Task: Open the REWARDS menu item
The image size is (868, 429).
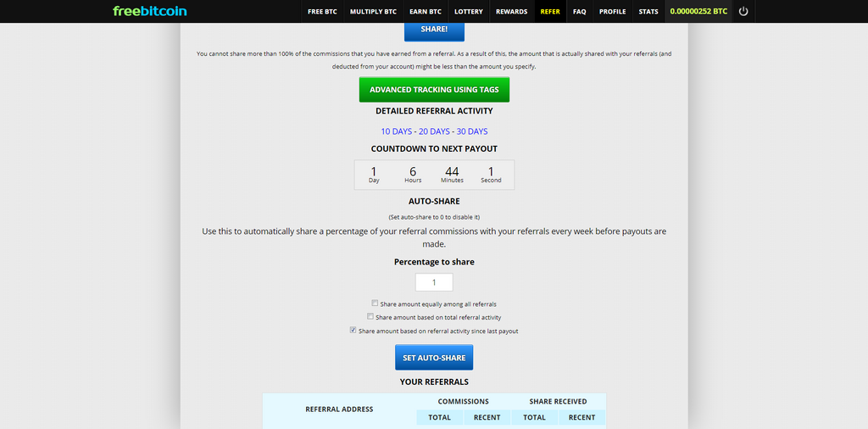Action: [x=511, y=11]
